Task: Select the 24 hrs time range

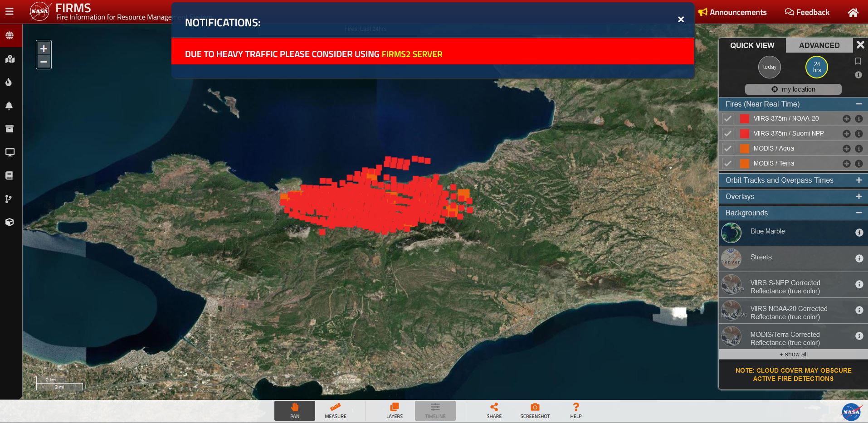Action: tap(817, 67)
